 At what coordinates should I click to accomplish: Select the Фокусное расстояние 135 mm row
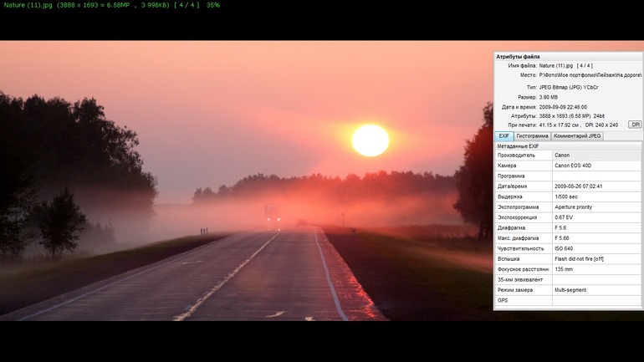tap(568, 269)
